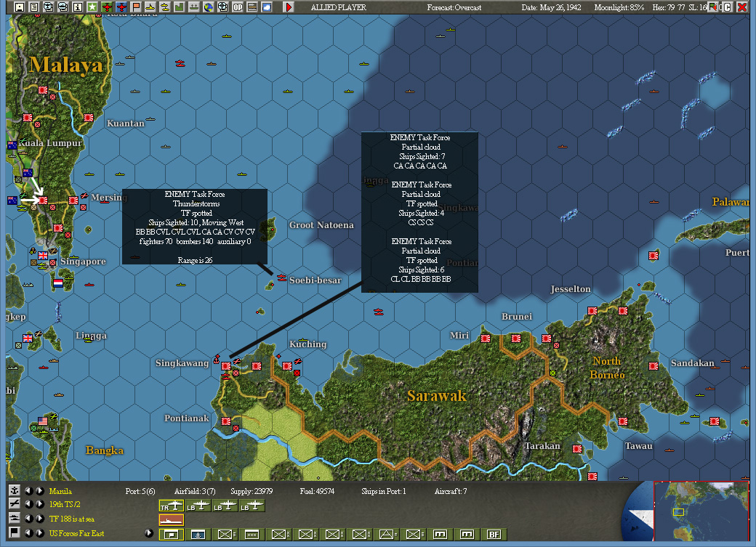Click the 19th TS/2 unit name

(x=65, y=504)
